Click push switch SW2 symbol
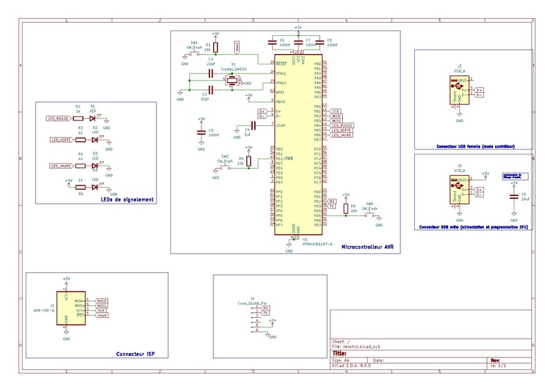This screenshot has height=392, width=554. [x=224, y=166]
